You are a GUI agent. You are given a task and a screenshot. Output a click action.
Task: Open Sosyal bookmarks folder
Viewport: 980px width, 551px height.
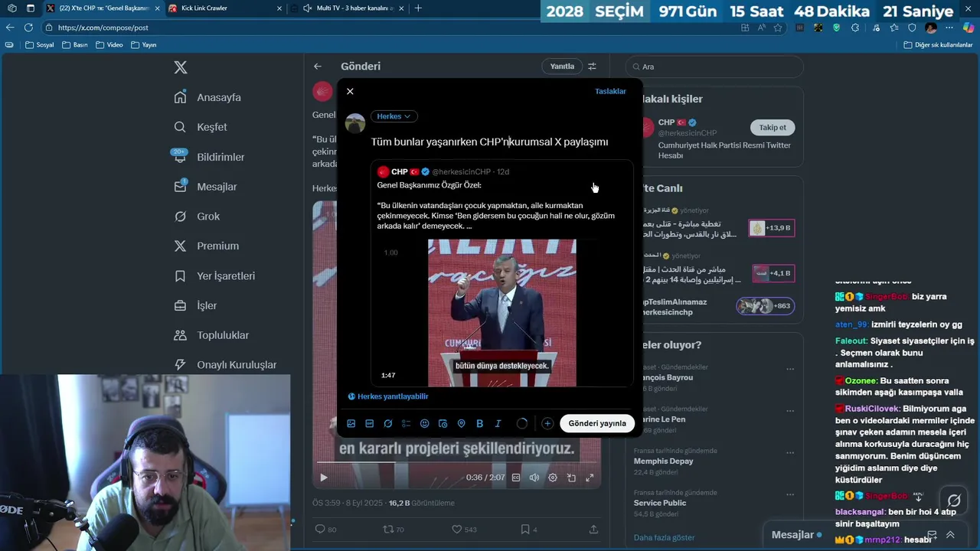click(40, 45)
